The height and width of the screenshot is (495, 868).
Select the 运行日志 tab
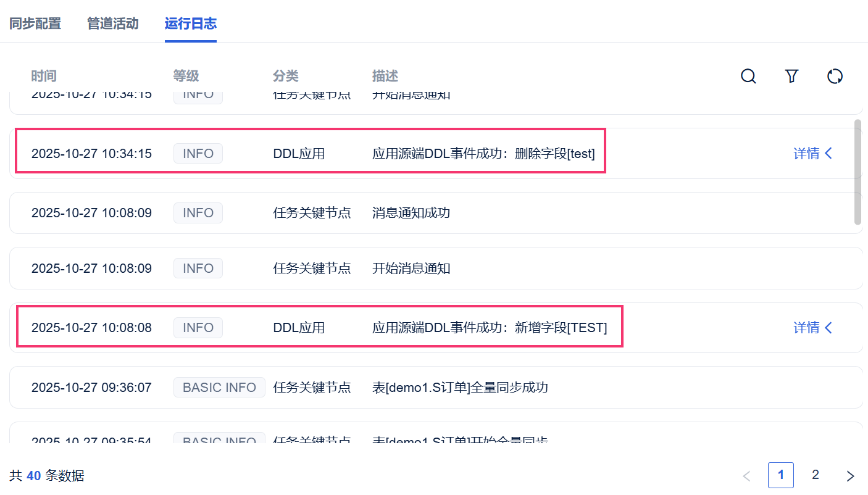tap(190, 24)
